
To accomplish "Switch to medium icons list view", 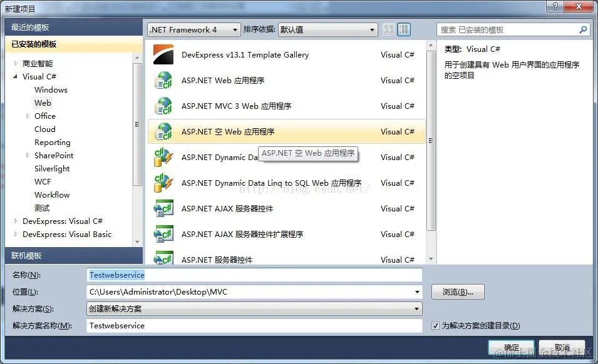I will 404,29.
